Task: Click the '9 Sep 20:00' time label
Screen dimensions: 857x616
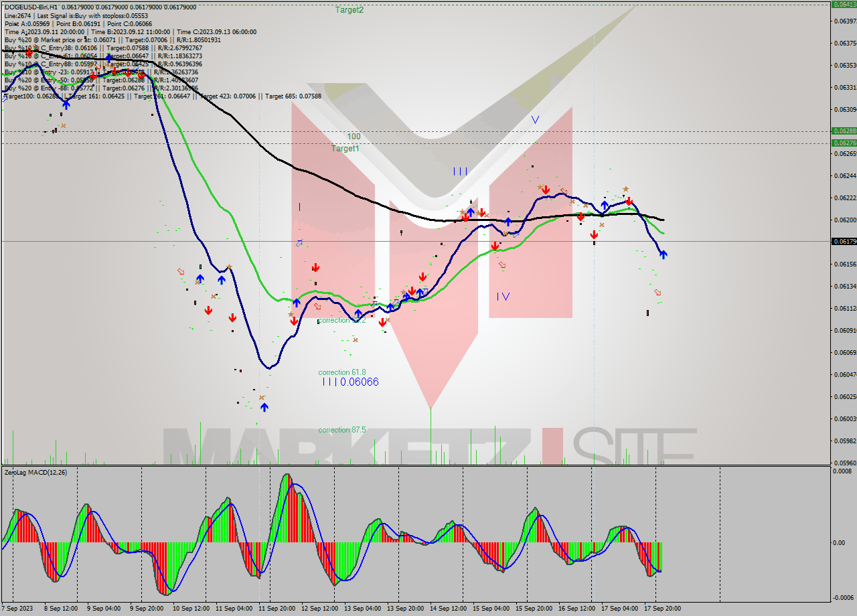Action: (147, 609)
